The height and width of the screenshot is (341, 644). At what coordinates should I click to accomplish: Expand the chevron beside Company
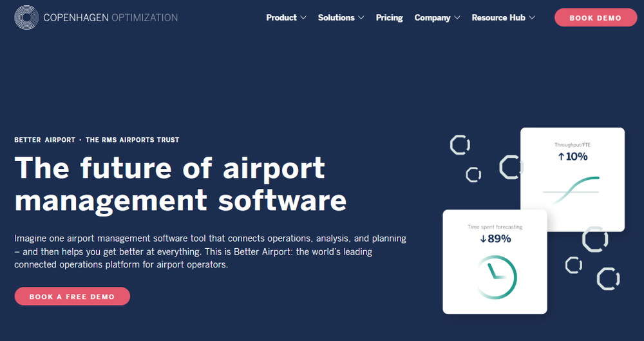(457, 17)
